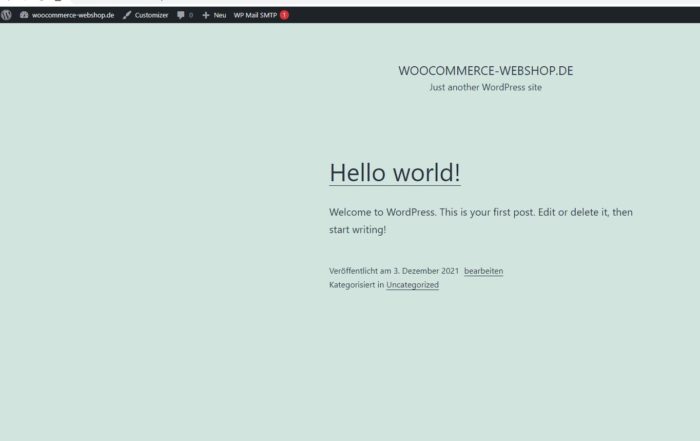This screenshot has width=700, height=441.
Task: Click the Just another WordPress site tagline
Action: coord(486,87)
